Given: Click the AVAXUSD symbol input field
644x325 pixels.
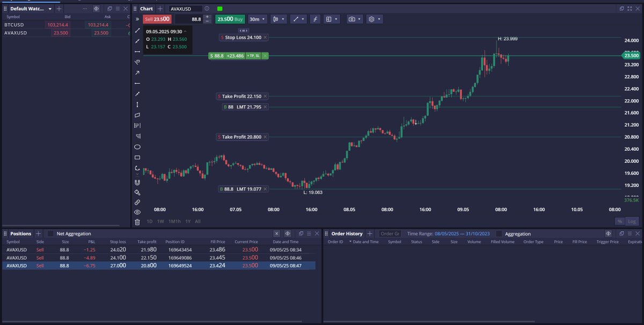Looking at the screenshot, I should tap(186, 9).
